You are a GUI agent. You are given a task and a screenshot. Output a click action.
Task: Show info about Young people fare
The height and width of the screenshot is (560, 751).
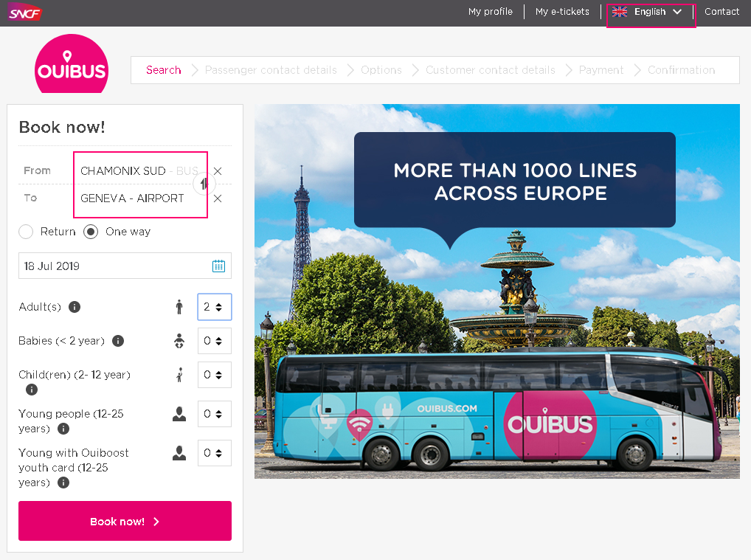63,429
